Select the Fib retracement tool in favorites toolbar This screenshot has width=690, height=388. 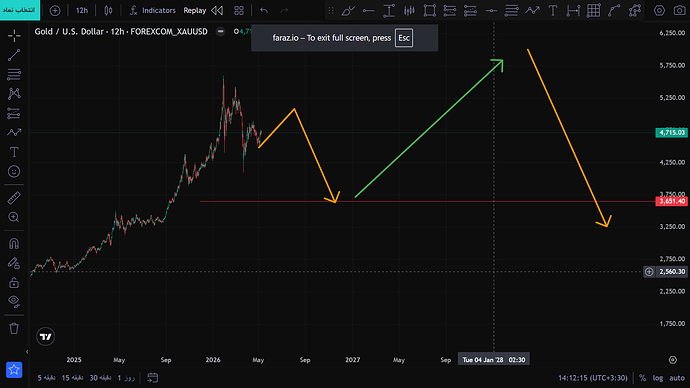[511, 11]
